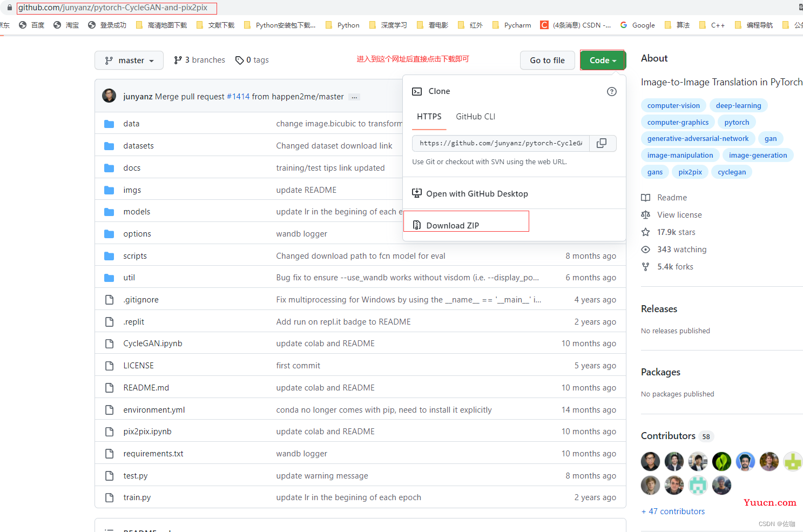Viewport: 803px width, 532px height.
Task: Open the master branch dropdown
Action: [129, 60]
